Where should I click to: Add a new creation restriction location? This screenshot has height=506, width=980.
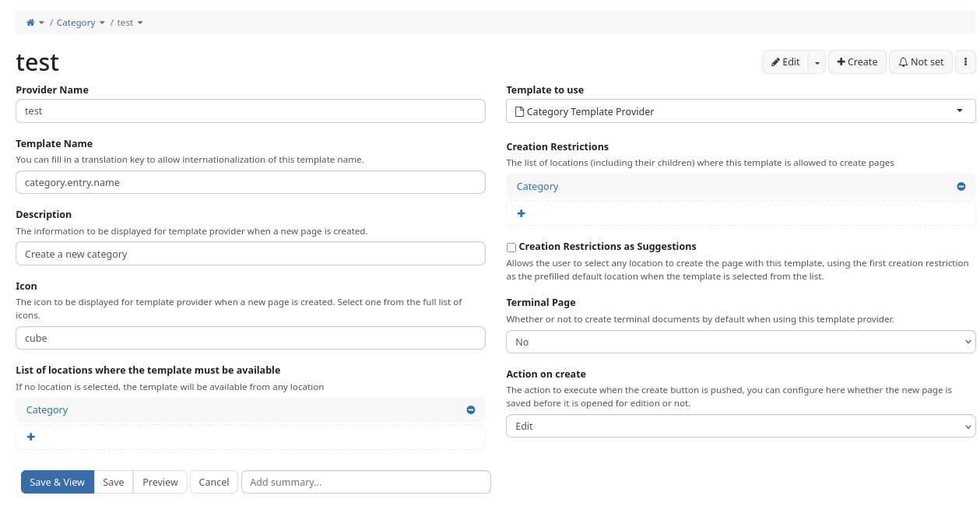tap(522, 213)
